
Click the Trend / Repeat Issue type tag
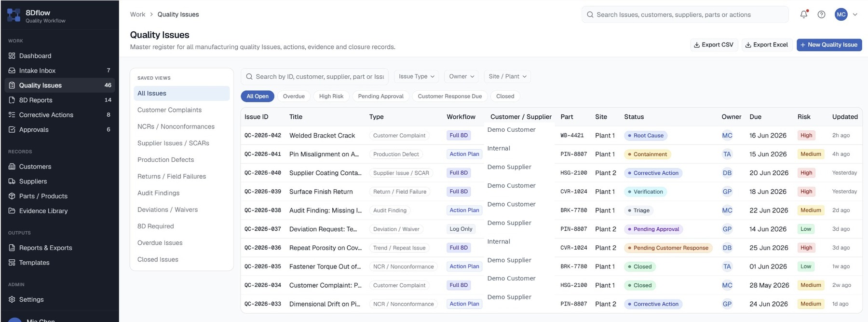[399, 248]
